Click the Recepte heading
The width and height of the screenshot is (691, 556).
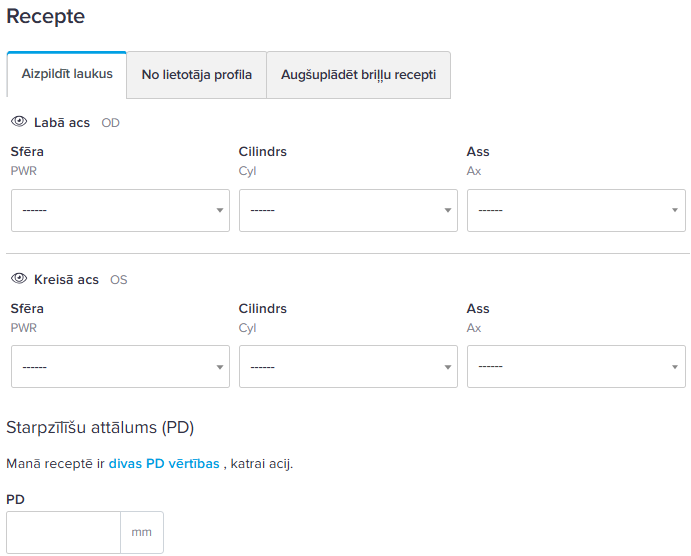tap(46, 17)
